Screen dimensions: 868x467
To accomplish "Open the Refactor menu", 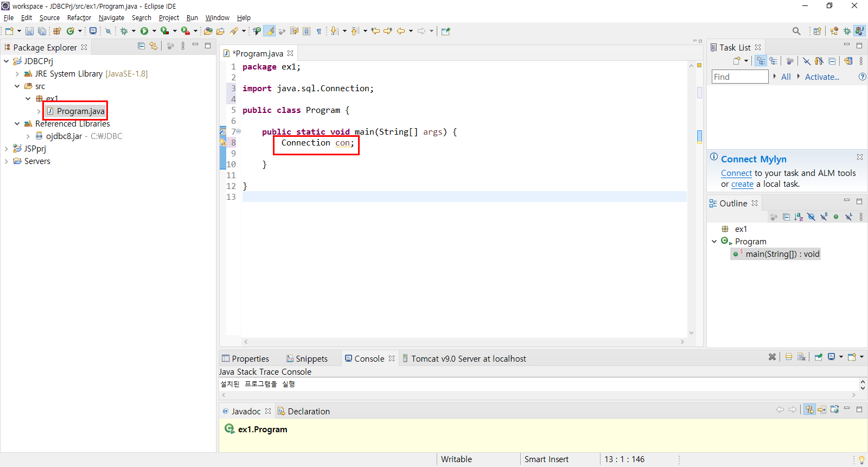I will point(79,18).
